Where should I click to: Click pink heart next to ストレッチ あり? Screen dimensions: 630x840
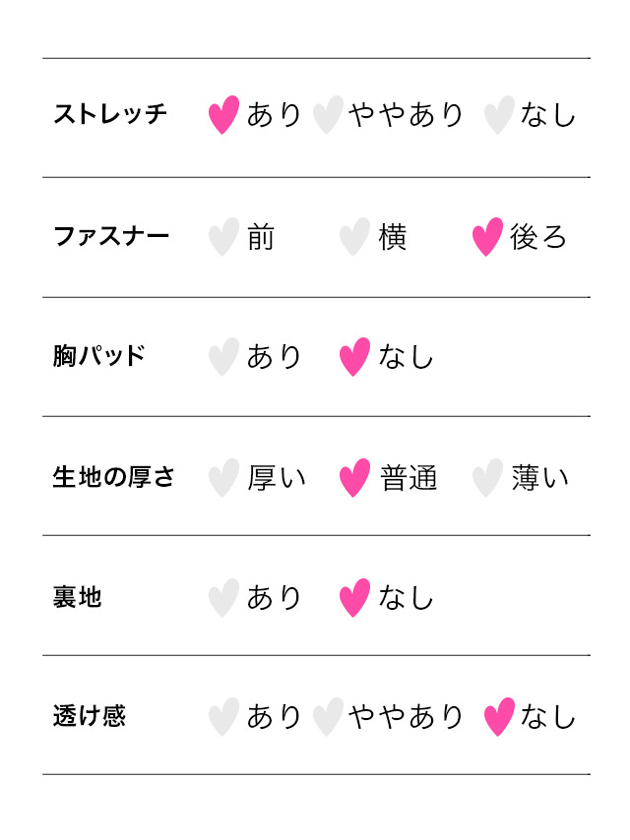coord(223,115)
